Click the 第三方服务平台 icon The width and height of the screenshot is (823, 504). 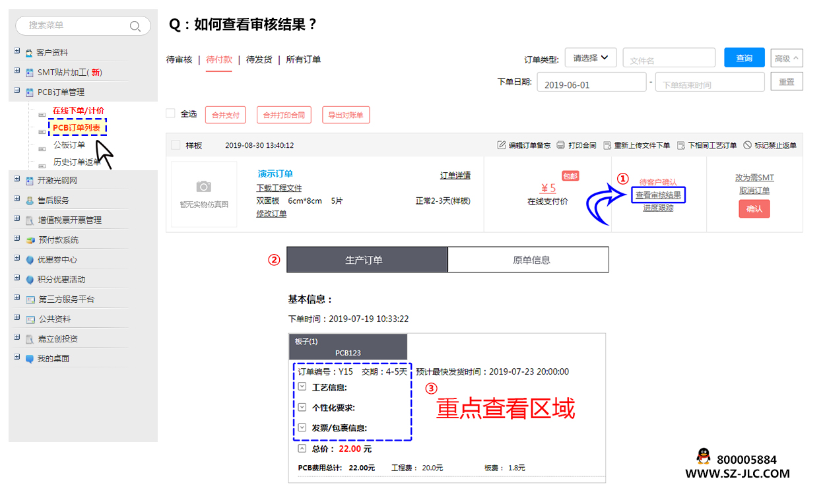29,299
